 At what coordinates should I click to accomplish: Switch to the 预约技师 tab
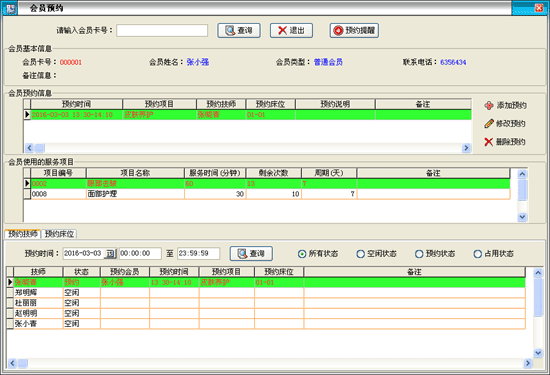(23, 234)
